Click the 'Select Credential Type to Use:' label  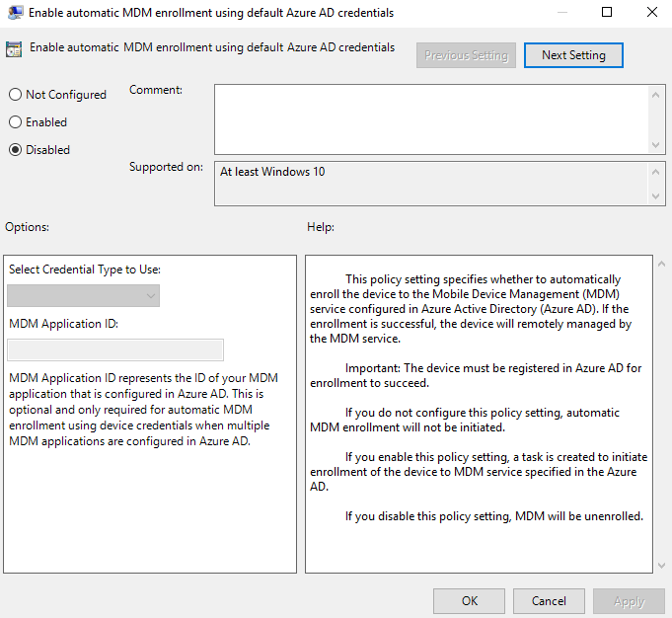point(85,270)
